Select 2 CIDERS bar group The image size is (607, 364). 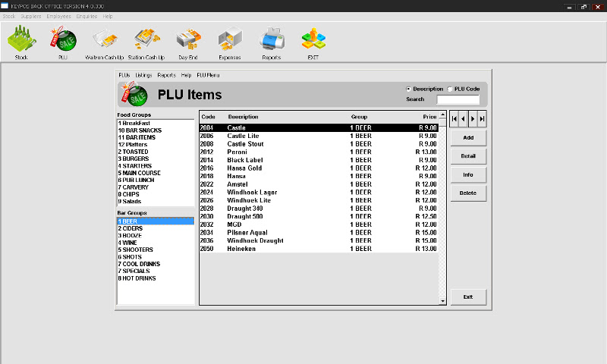[156, 228]
